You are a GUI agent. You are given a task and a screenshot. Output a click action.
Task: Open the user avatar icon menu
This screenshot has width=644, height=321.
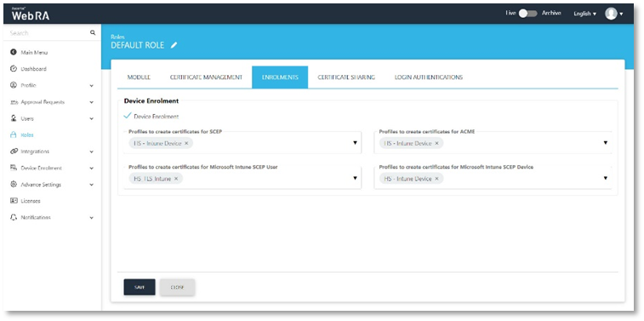tap(611, 14)
